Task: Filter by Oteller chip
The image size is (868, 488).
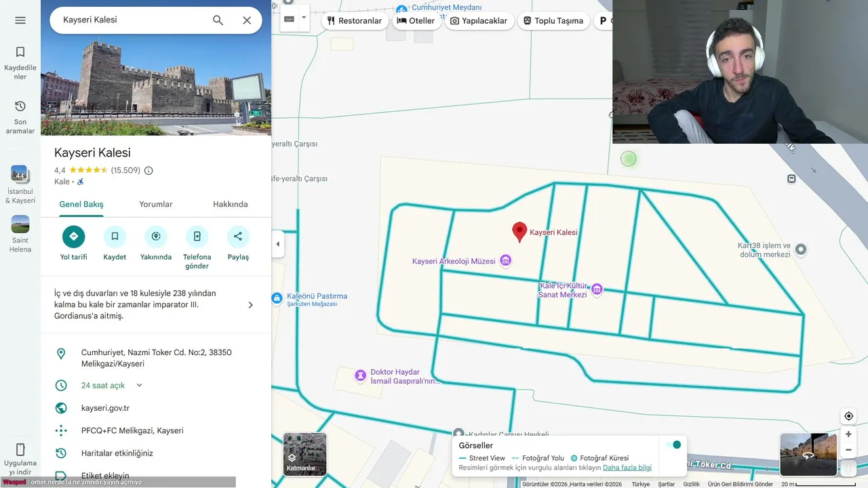Action: [416, 21]
